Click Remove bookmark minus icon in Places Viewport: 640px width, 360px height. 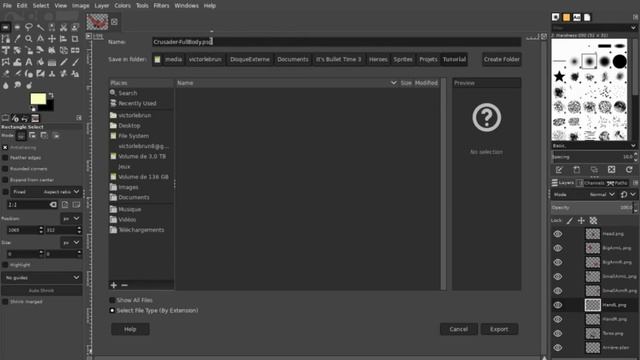point(124,285)
